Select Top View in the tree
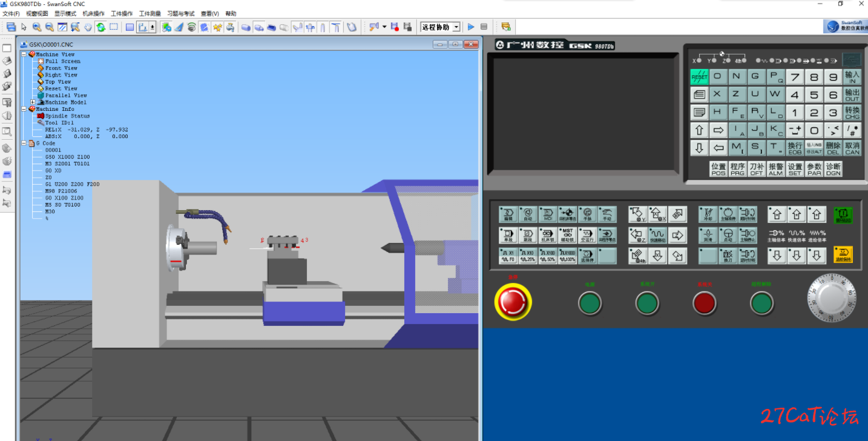Image resolution: width=868 pixels, height=441 pixels. [58, 82]
